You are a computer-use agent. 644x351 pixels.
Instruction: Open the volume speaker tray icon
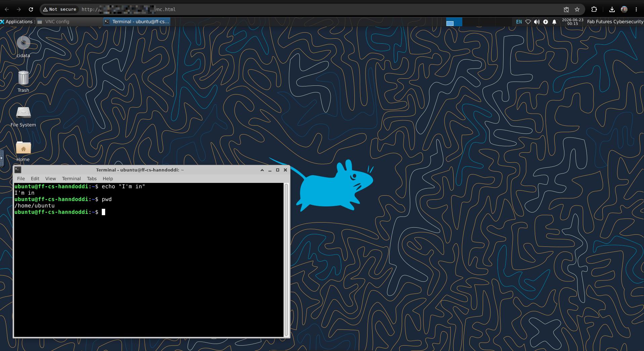click(537, 22)
